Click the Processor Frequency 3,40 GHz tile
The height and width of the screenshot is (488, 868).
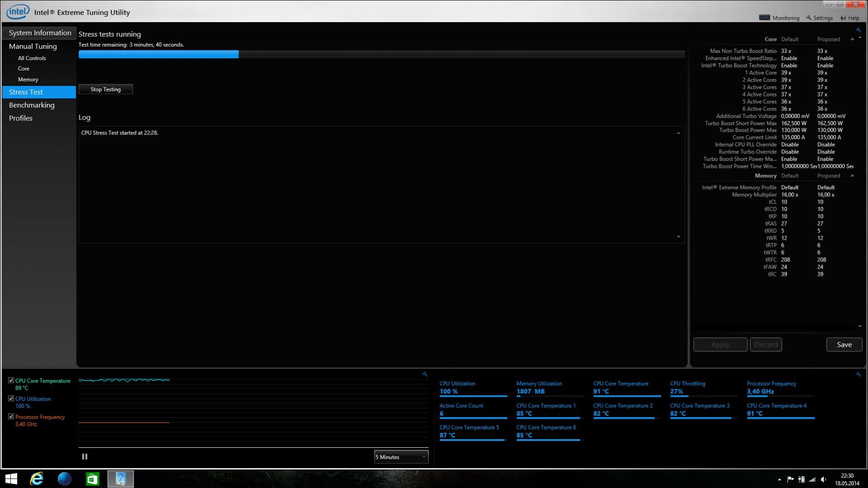pos(781,388)
